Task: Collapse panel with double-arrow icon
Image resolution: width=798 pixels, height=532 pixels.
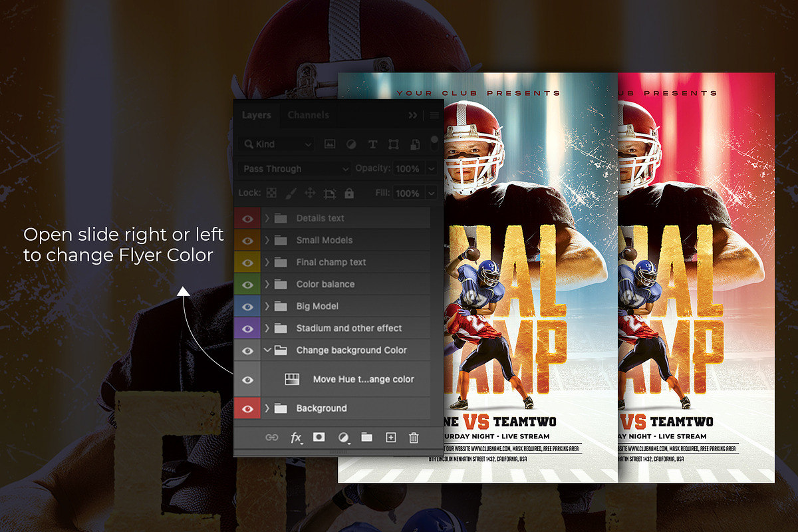Action: 413,115
